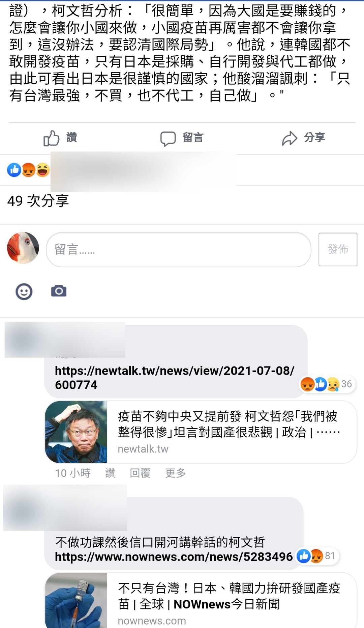The image size is (364, 628).
Task: Reply to the first comment via 回覆
Action: click(x=140, y=473)
